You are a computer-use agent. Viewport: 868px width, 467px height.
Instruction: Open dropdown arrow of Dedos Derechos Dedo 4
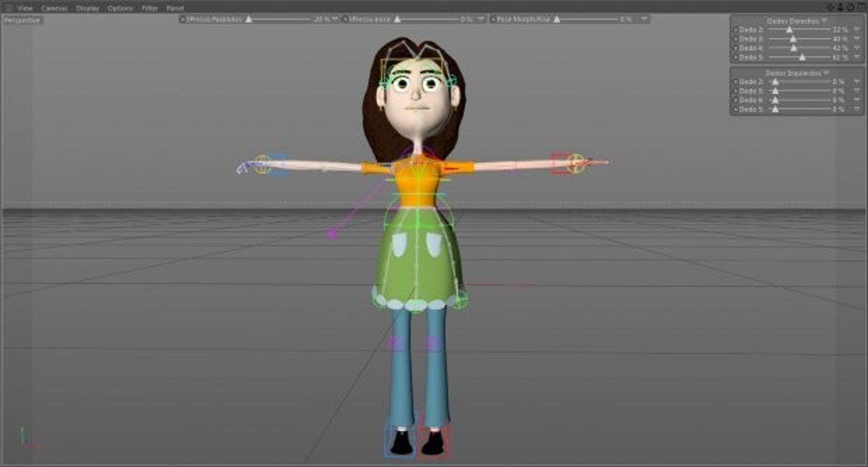point(857,48)
